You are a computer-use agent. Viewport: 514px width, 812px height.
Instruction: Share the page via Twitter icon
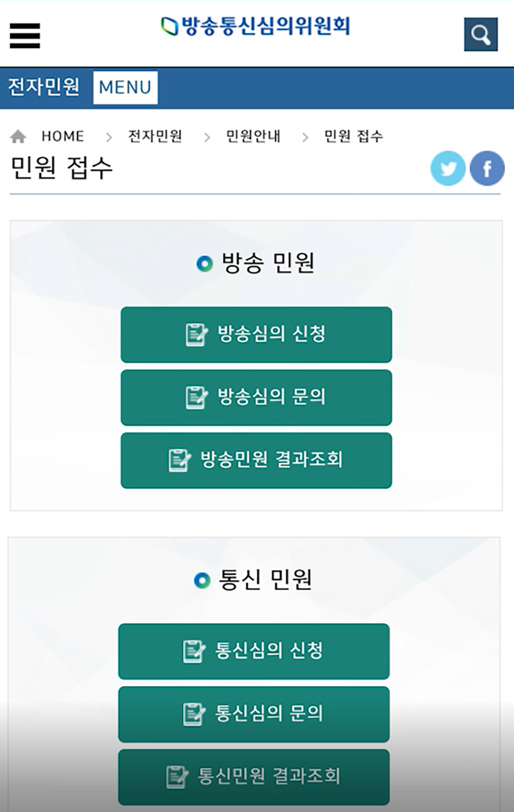[x=448, y=168]
